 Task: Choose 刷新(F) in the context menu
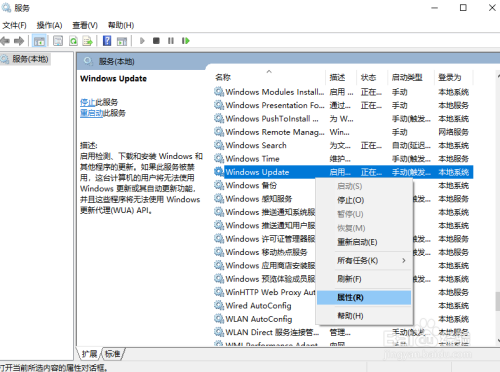pos(364,279)
